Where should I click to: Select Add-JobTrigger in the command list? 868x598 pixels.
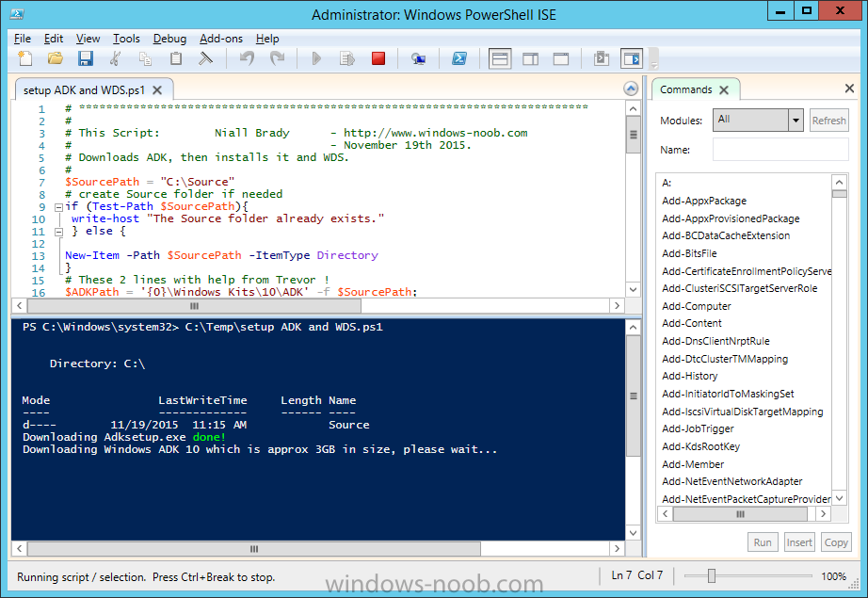pos(698,428)
